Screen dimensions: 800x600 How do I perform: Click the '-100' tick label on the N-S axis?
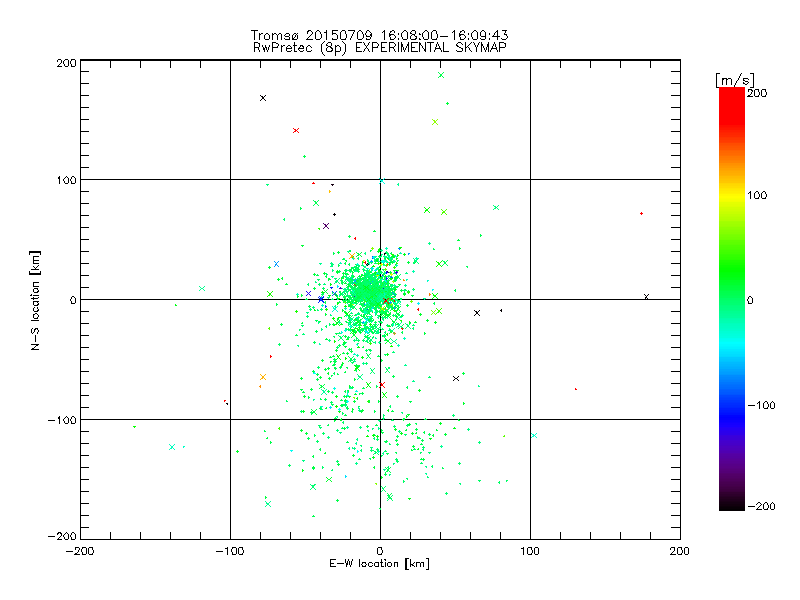click(62, 420)
